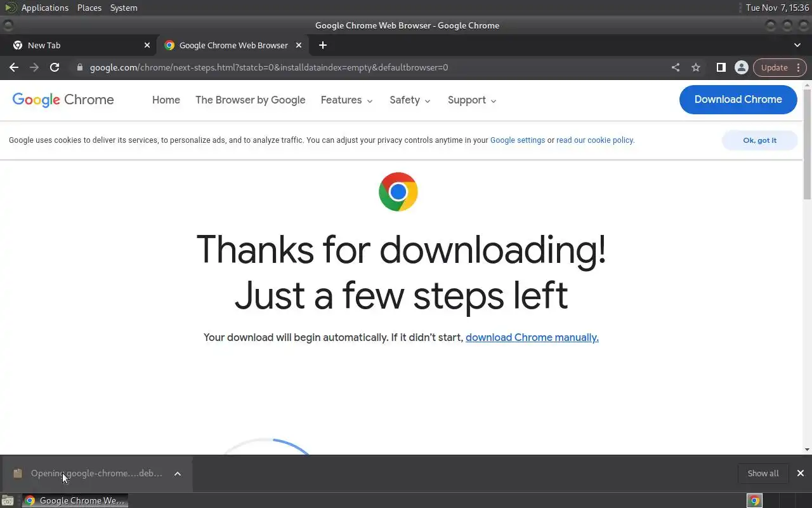Click the forward navigation arrow
Image resolution: width=812 pixels, height=508 pixels.
34,67
